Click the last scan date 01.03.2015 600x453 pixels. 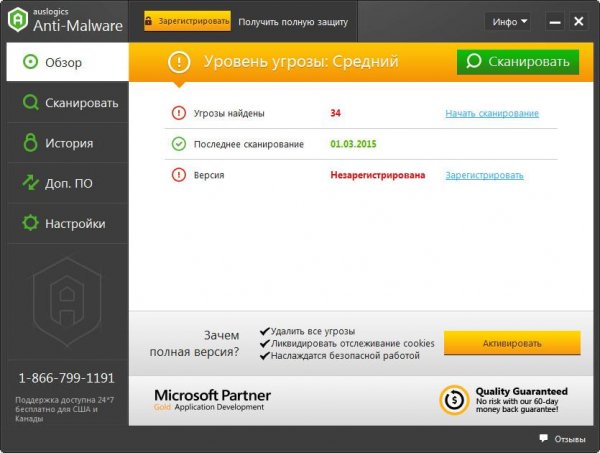point(353,144)
